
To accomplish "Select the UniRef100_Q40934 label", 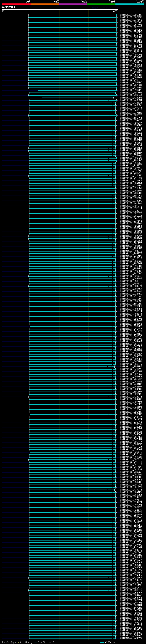I will tap(131, 100).
